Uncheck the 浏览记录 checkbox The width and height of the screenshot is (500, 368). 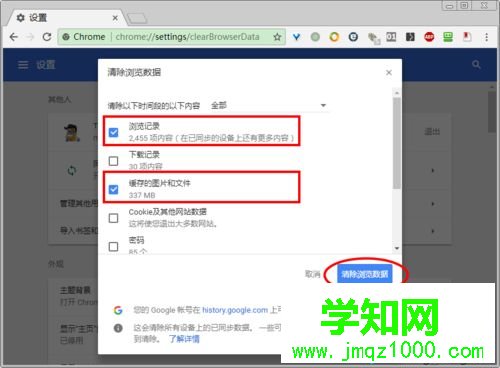click(x=114, y=132)
